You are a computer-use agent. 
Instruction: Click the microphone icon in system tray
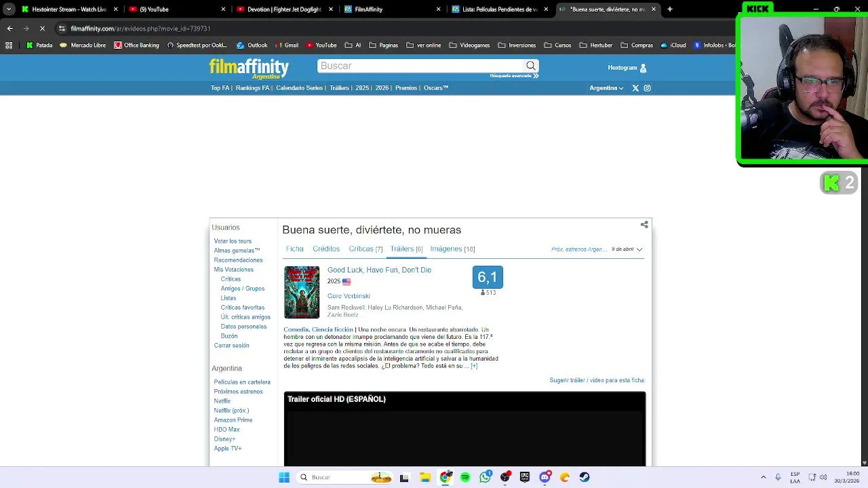tap(778, 477)
